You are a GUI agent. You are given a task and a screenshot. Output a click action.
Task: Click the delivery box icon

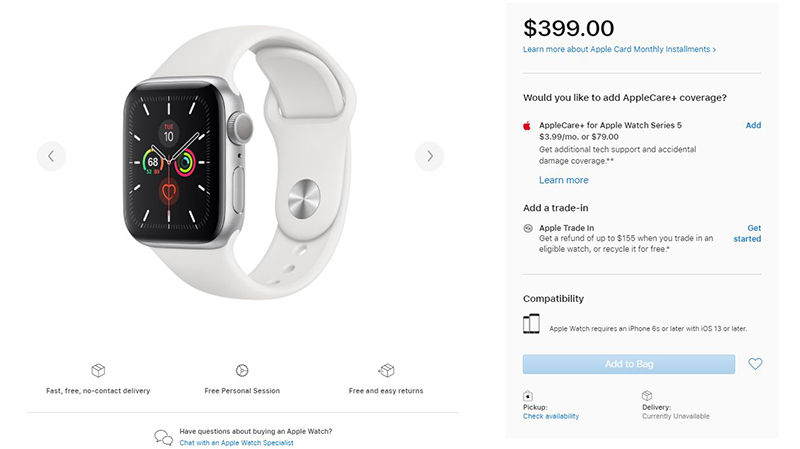(98, 370)
